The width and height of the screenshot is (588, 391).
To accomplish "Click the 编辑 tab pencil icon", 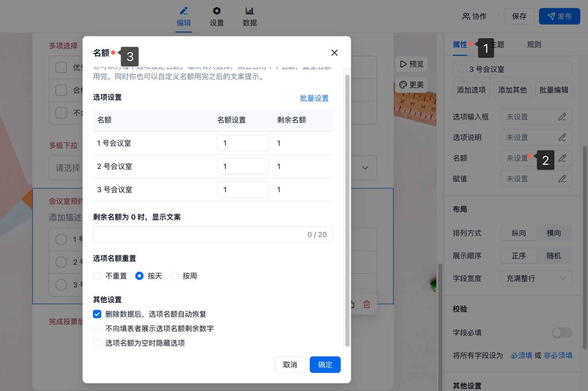I will [x=184, y=11].
